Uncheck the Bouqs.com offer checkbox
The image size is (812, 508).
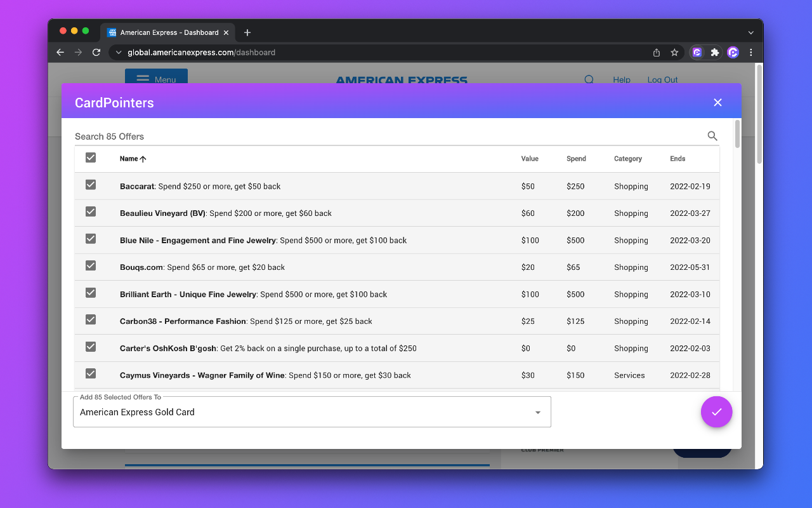pyautogui.click(x=91, y=265)
